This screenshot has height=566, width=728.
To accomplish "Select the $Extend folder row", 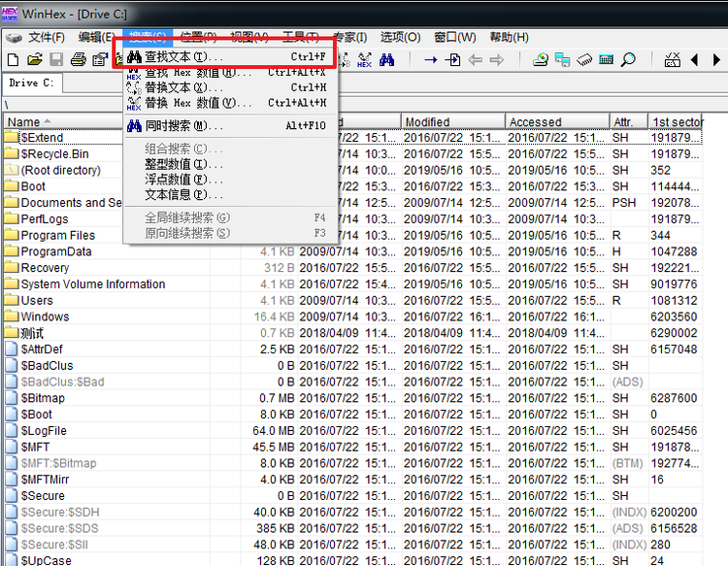I will (42, 138).
